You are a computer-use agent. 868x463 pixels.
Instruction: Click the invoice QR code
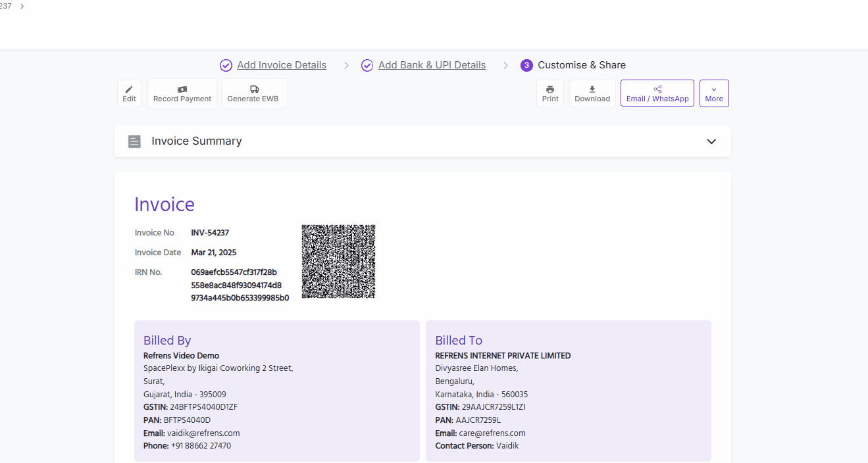(338, 261)
